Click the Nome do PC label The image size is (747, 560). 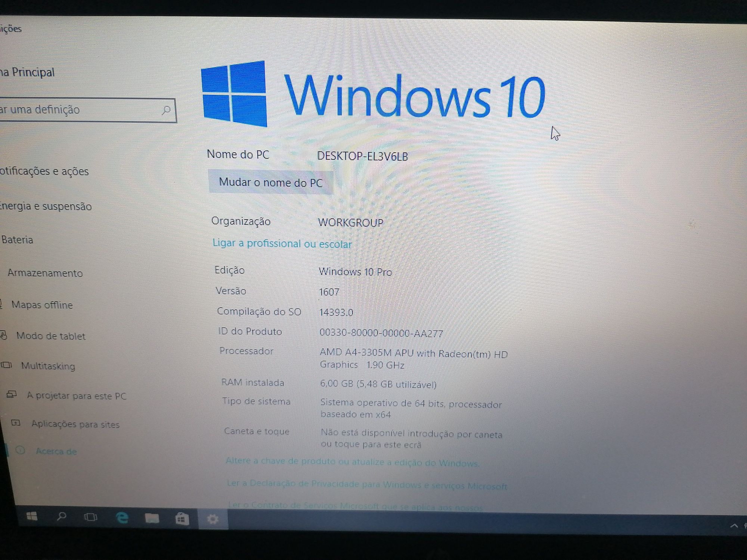238,154
